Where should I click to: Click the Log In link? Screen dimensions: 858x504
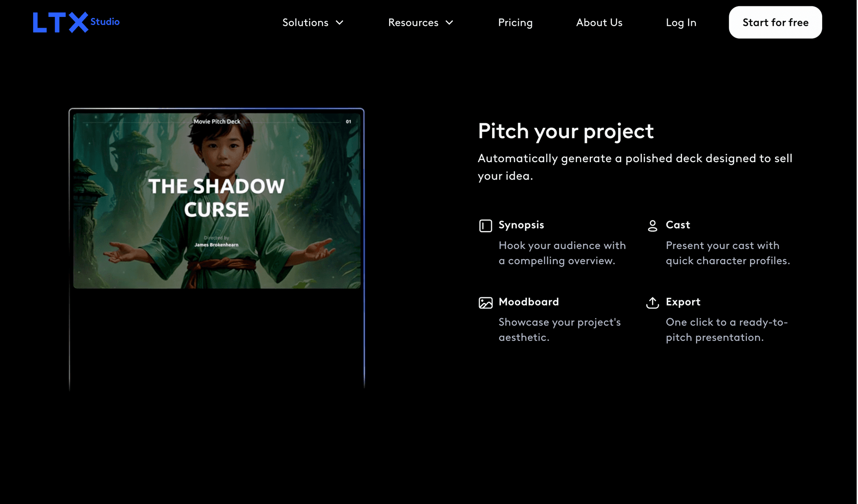click(681, 22)
